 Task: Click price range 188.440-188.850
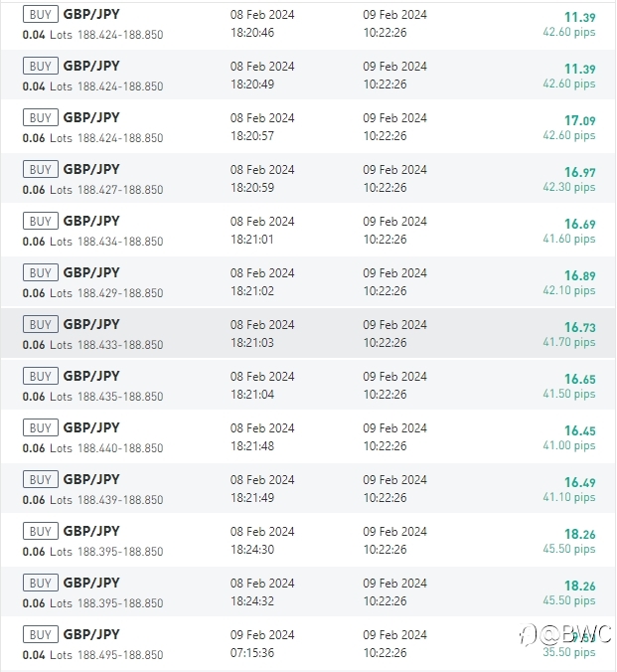120,448
